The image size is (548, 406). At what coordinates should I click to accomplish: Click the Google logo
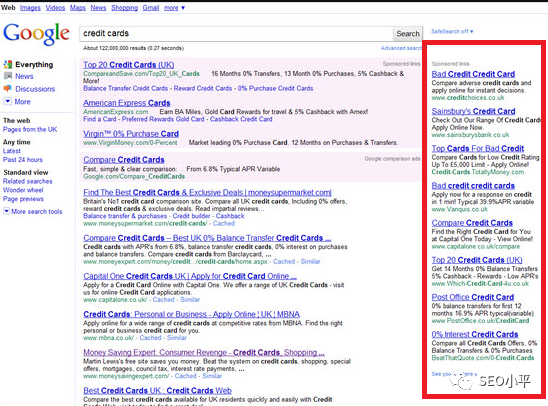pyautogui.click(x=36, y=34)
